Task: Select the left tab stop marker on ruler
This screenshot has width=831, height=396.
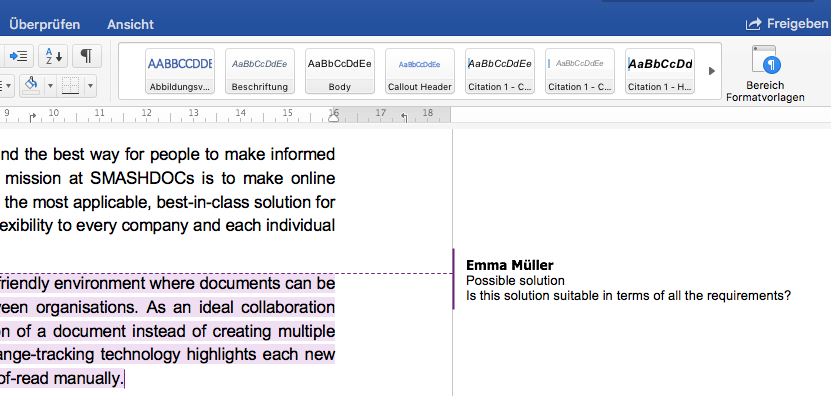Action: coord(32,117)
